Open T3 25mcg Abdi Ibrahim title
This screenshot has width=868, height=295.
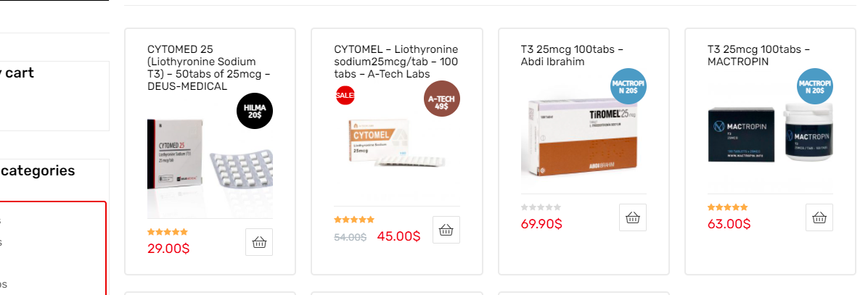[572, 55]
